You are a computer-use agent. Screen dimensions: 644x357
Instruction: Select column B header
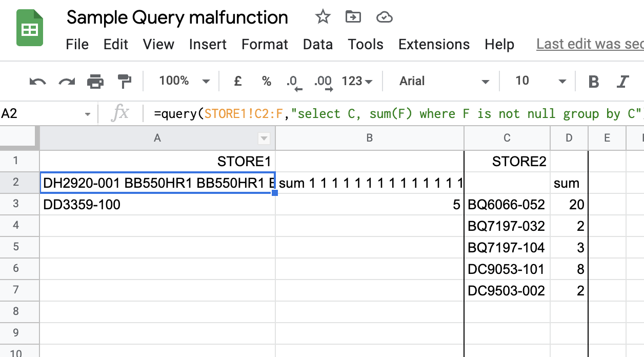click(370, 138)
